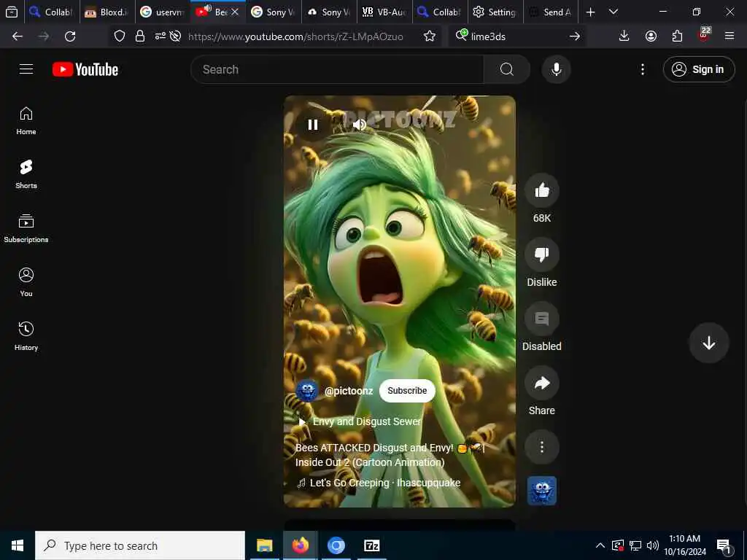747x560 pixels.
Task: Pause the playing Short video
Action: (x=312, y=125)
